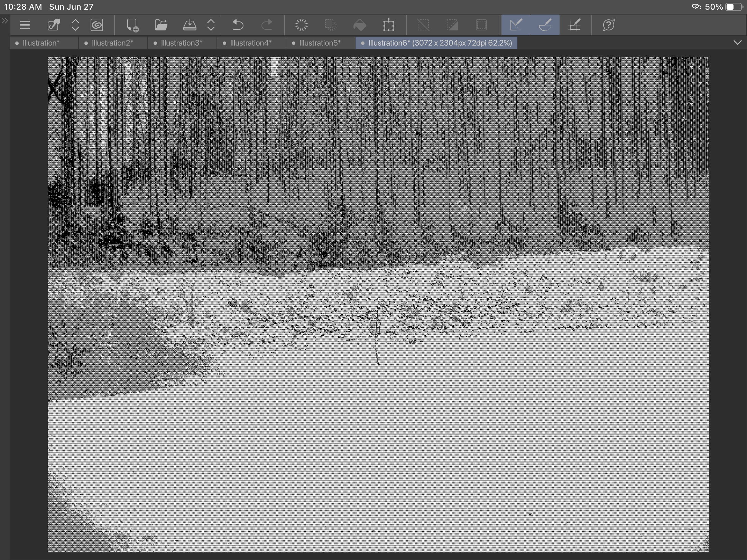Screen dimensions: 747x560
Task: Click the Deselect icon
Action: 423,25
